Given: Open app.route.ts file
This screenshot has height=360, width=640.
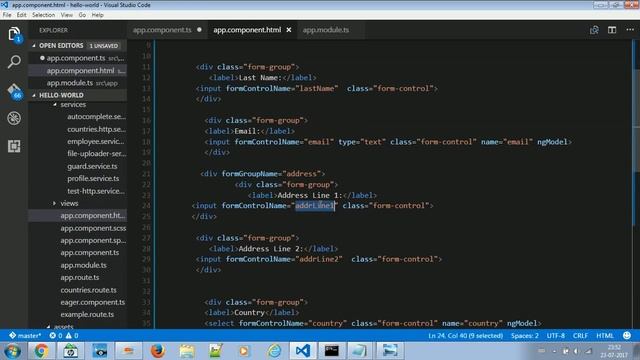Looking at the screenshot, I should 80,277.
